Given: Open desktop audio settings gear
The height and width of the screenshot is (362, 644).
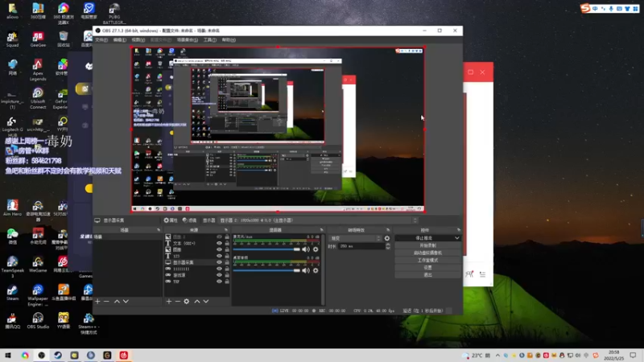Looking at the screenshot, I should (x=316, y=270).
